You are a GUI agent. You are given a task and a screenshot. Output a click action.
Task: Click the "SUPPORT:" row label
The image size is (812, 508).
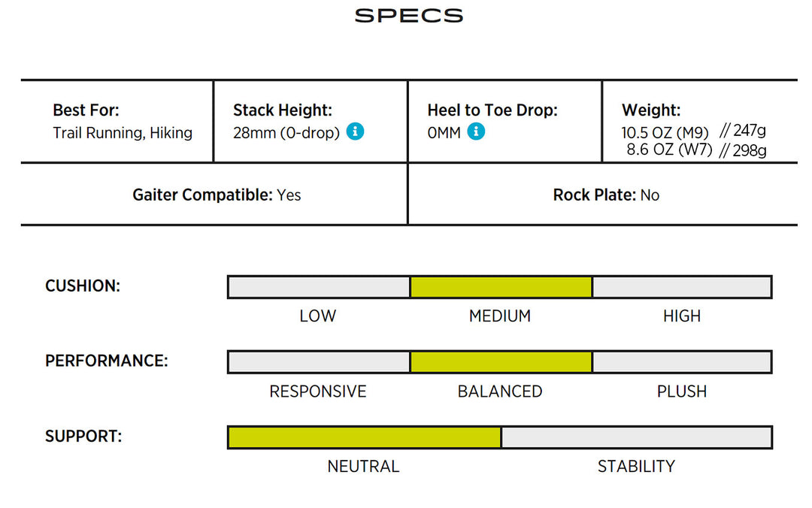(83, 436)
